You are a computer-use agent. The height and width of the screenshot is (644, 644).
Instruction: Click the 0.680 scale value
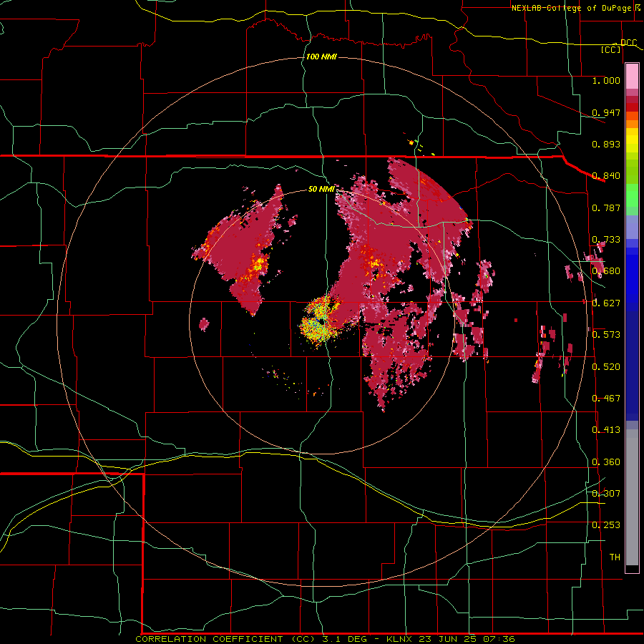coord(606,270)
